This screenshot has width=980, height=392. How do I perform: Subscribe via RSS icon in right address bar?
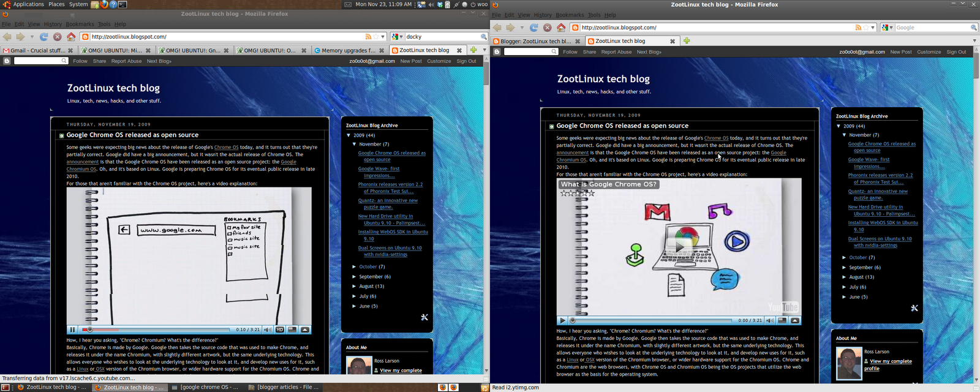858,28
